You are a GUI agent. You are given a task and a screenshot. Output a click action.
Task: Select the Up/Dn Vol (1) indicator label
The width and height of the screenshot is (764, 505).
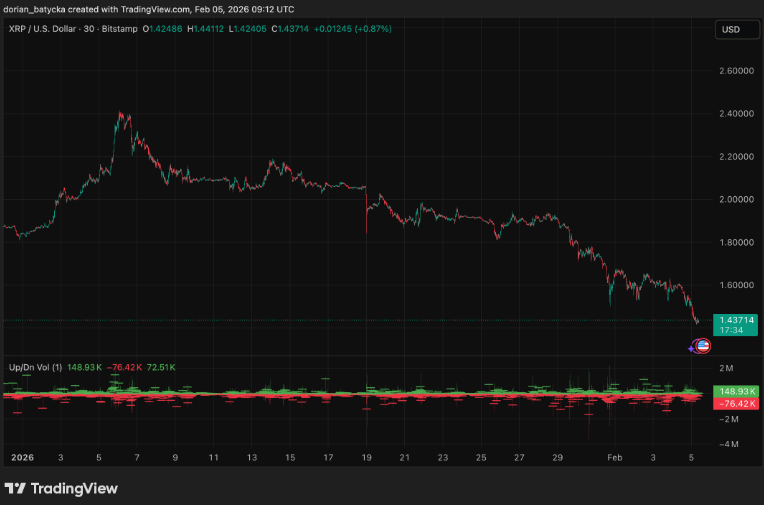coord(33,367)
